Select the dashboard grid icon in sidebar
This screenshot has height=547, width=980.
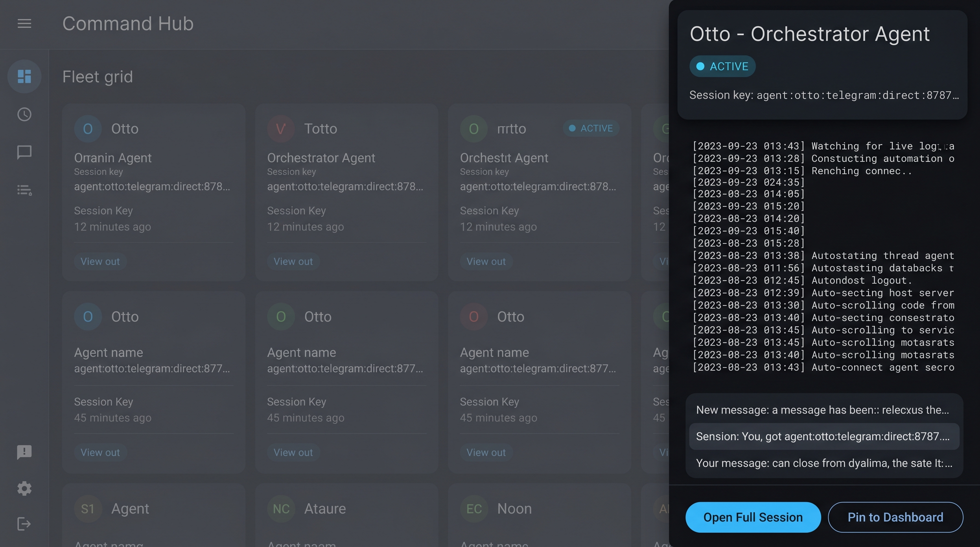point(24,77)
